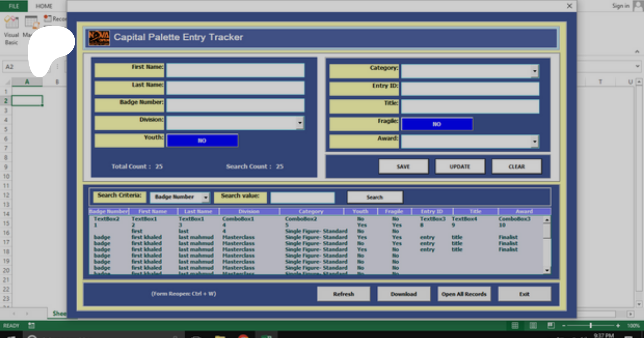Open the FILE menu tab
644x338 pixels.
14,6
